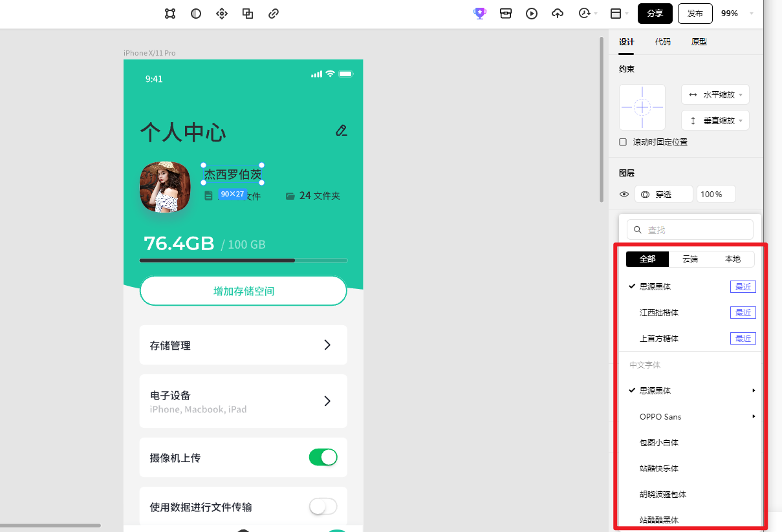Viewport: 782px width, 532px height.
Task: Choose the 胡晓波骚包体 font
Action: coord(690,494)
